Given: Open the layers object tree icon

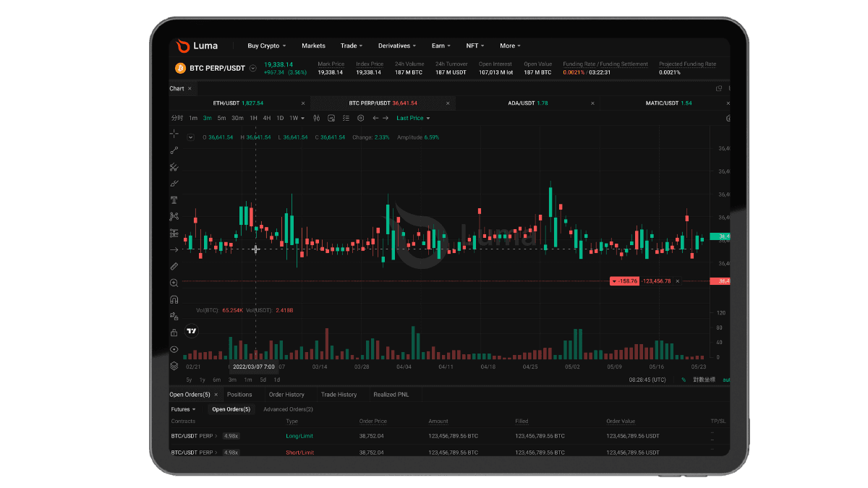Looking at the screenshot, I should (174, 366).
